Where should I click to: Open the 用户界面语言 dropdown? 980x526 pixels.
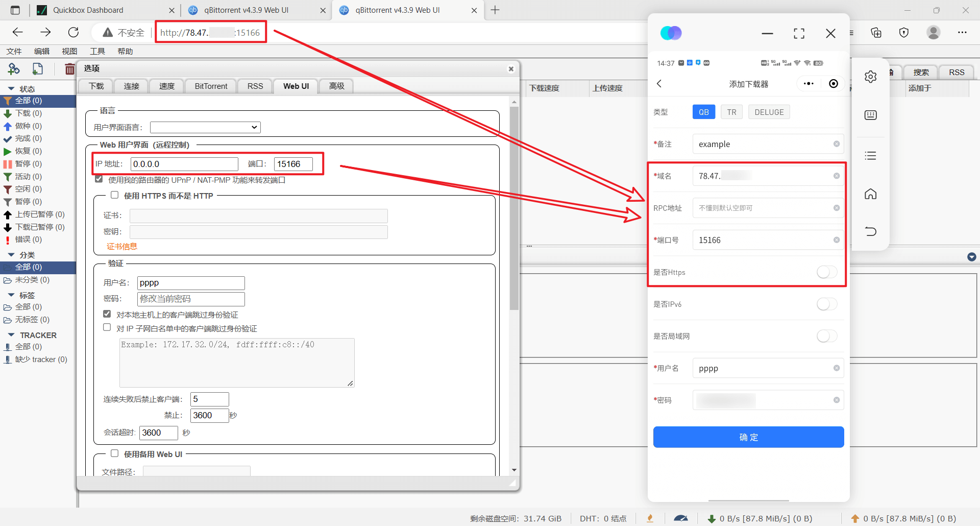tap(205, 127)
